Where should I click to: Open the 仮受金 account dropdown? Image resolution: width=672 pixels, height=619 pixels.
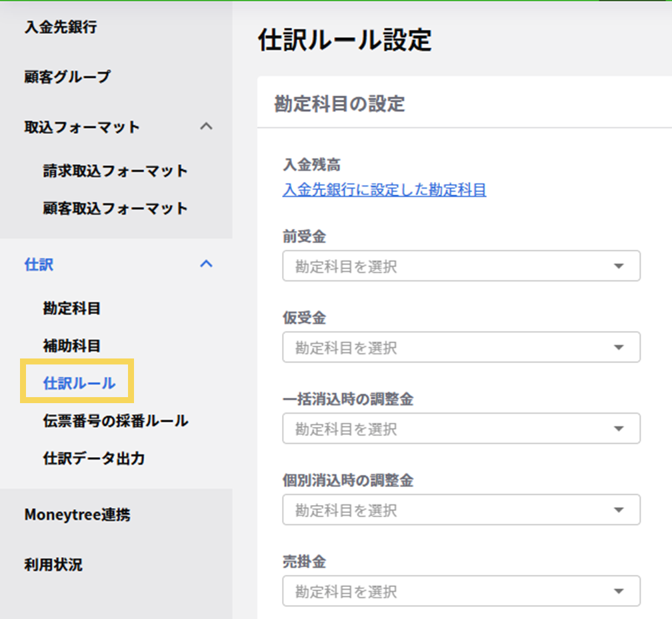pyautogui.click(x=461, y=348)
